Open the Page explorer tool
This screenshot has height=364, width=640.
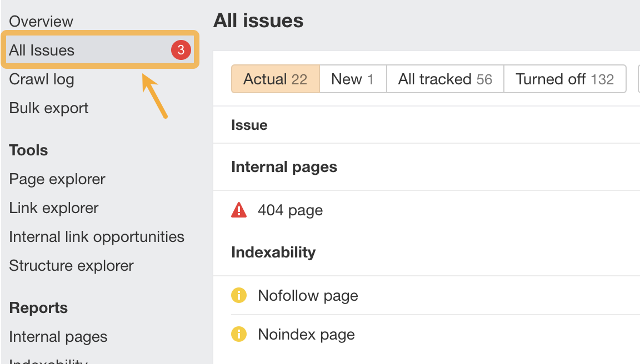click(57, 179)
